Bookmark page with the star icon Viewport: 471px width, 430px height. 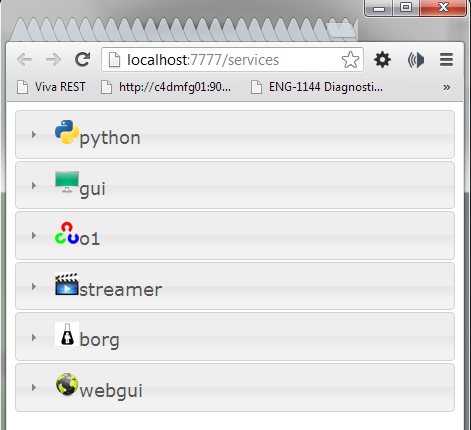tap(350, 60)
